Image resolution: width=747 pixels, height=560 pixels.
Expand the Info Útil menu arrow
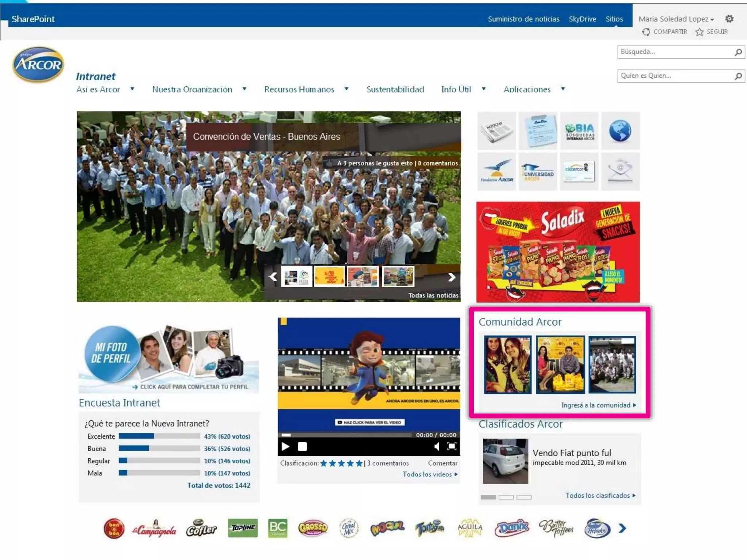(484, 89)
